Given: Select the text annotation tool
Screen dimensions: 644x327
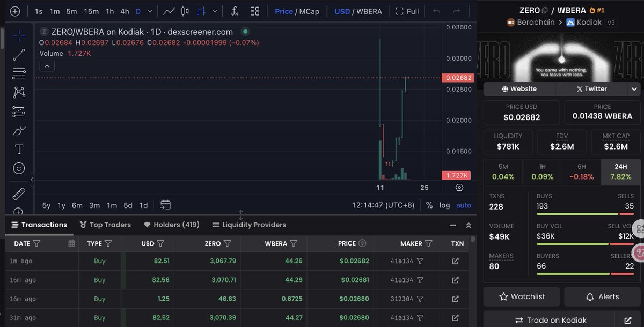Looking at the screenshot, I should point(19,149).
